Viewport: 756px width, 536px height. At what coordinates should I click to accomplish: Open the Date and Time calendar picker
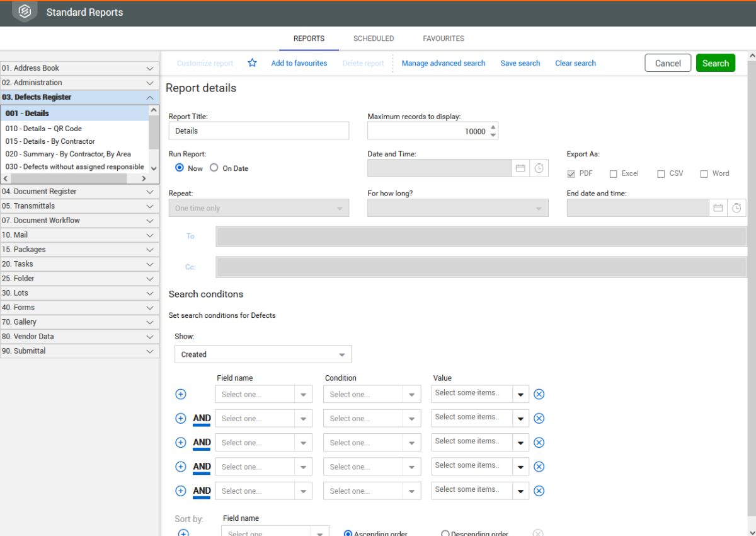[x=520, y=168]
